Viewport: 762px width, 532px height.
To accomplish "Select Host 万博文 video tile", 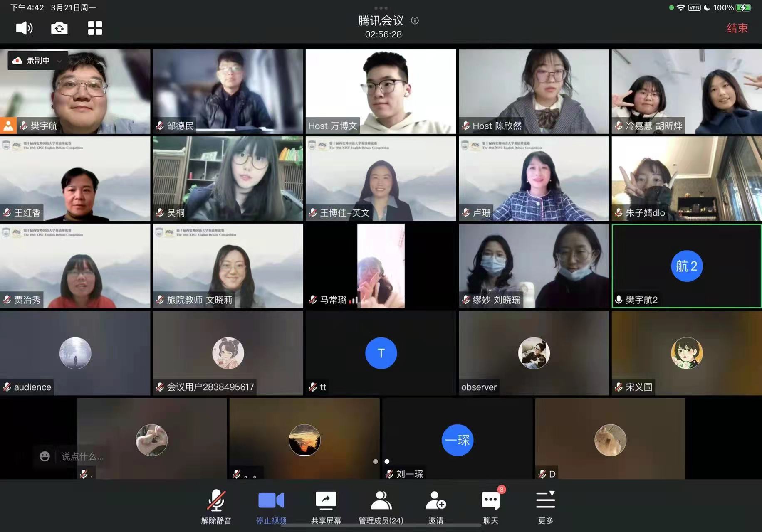I will click(x=381, y=91).
